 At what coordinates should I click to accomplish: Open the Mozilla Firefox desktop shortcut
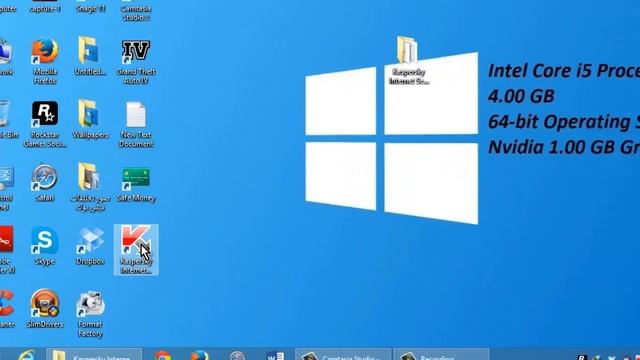(44, 61)
